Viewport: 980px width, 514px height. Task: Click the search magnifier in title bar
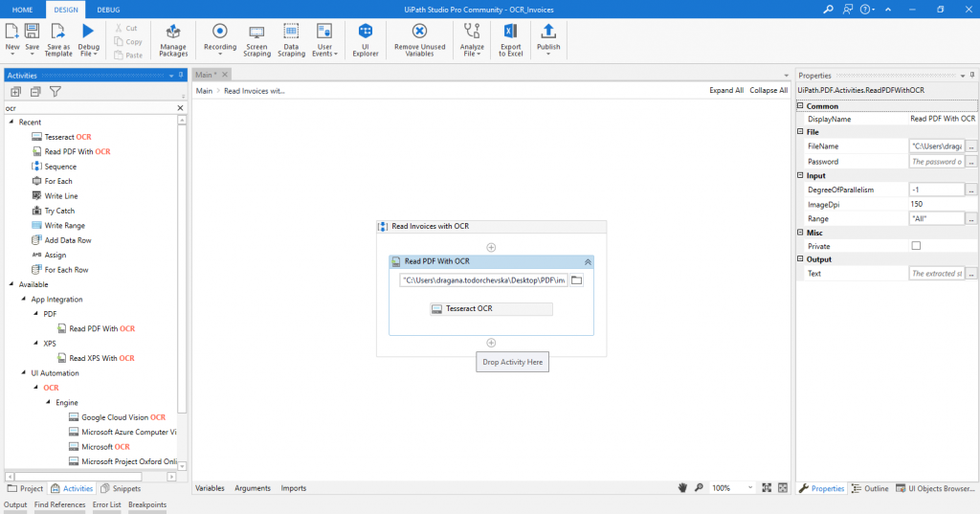point(828,10)
